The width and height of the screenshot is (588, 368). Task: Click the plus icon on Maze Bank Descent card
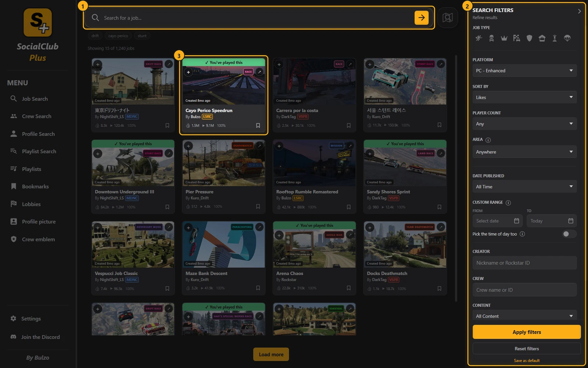[x=188, y=228]
